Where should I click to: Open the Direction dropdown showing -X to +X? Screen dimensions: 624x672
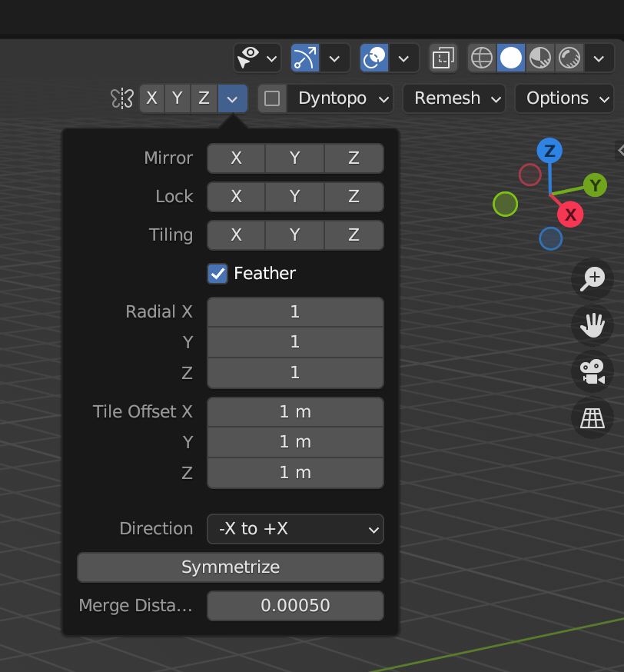(x=295, y=529)
